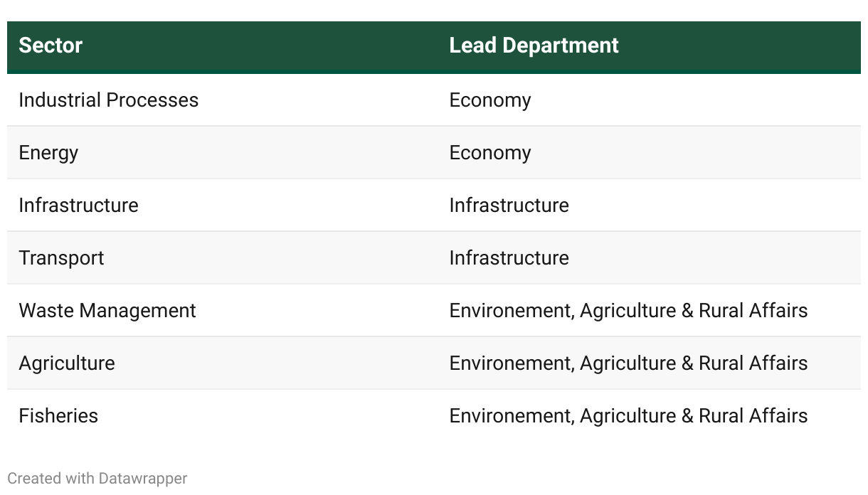This screenshot has width=868, height=495.
Task: Select the Agriculture sector cell
Action: [x=66, y=363]
